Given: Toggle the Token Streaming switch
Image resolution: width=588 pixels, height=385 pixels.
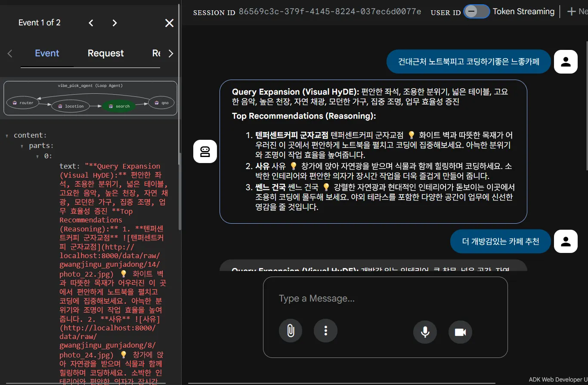Looking at the screenshot, I should pos(477,12).
